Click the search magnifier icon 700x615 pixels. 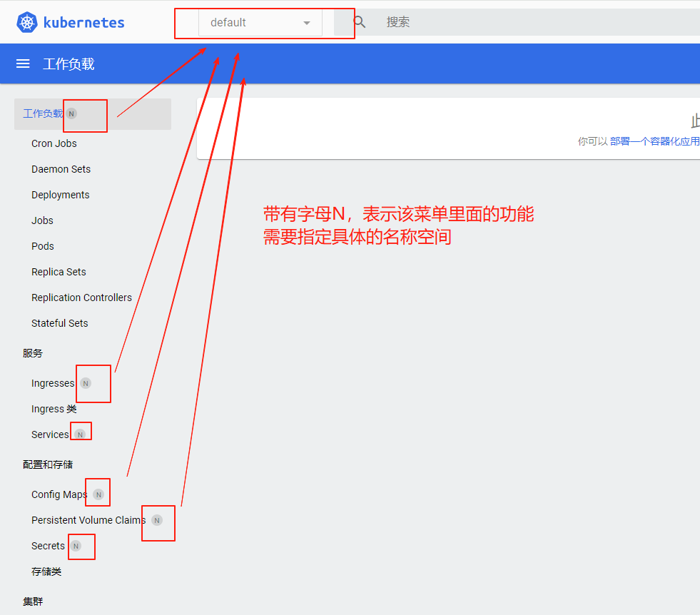coord(360,22)
